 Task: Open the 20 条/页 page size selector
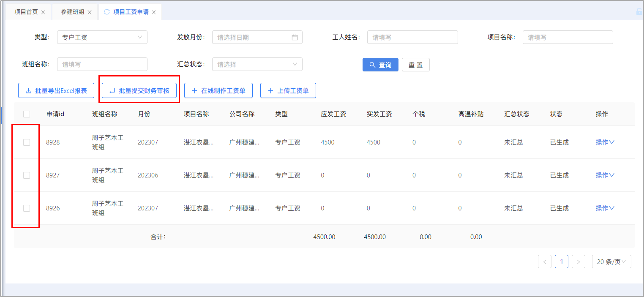tap(611, 262)
